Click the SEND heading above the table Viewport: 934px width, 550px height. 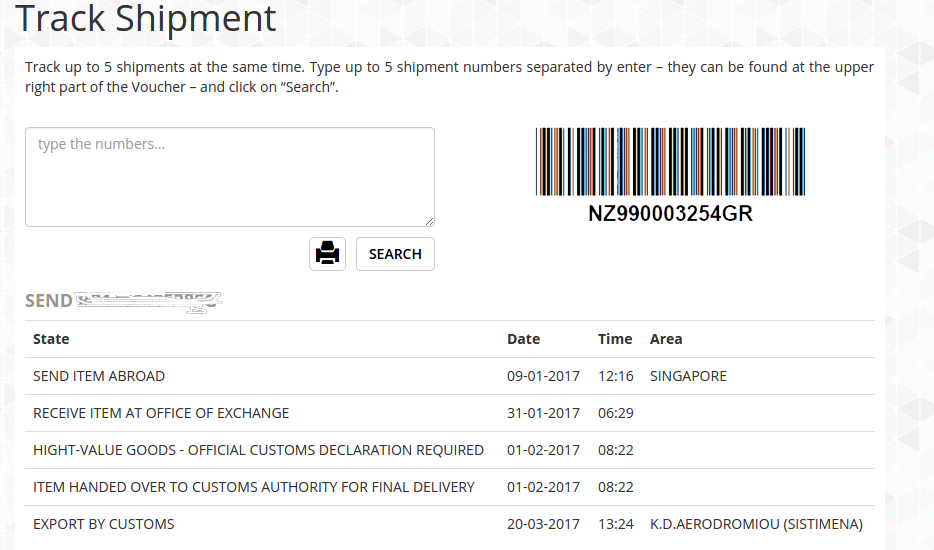(49, 301)
